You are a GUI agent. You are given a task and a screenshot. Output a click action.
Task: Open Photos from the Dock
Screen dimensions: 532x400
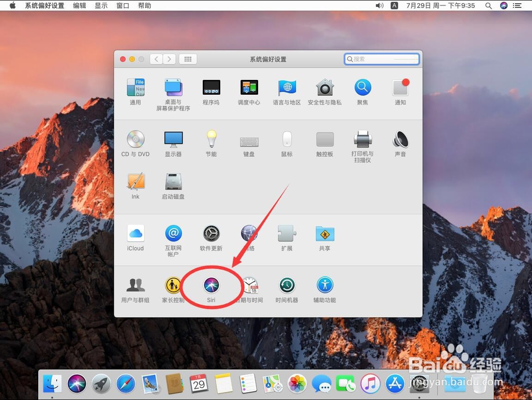point(297,384)
